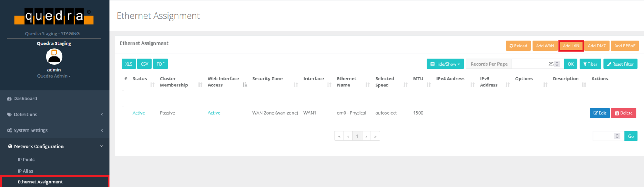The width and height of the screenshot is (644, 187).
Task: Open the Quedra Admin user dropdown
Action: click(x=54, y=76)
